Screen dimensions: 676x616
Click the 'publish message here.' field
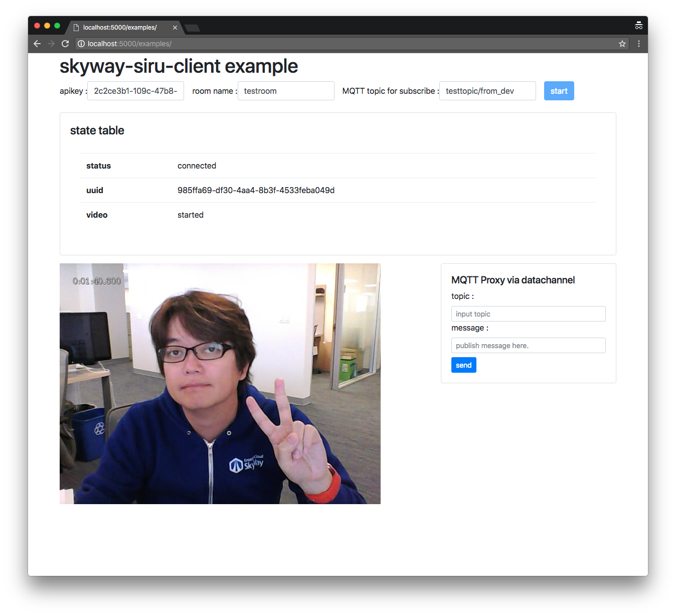coord(529,346)
